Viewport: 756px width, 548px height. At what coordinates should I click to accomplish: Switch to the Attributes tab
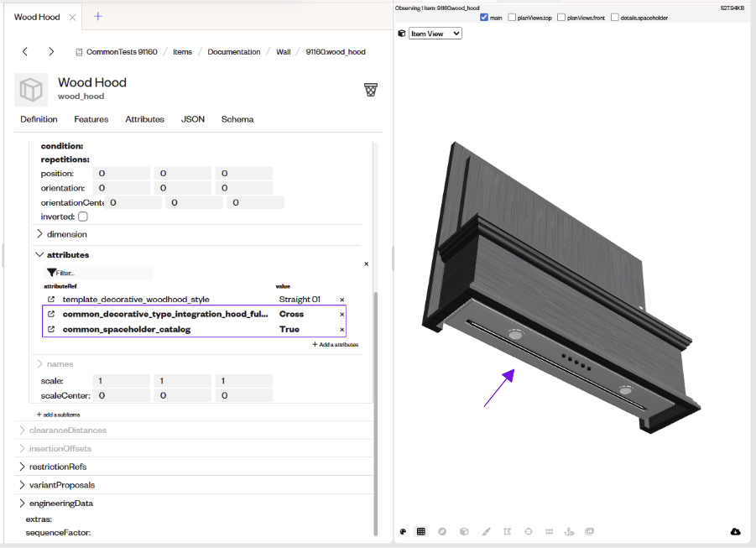[x=144, y=119]
